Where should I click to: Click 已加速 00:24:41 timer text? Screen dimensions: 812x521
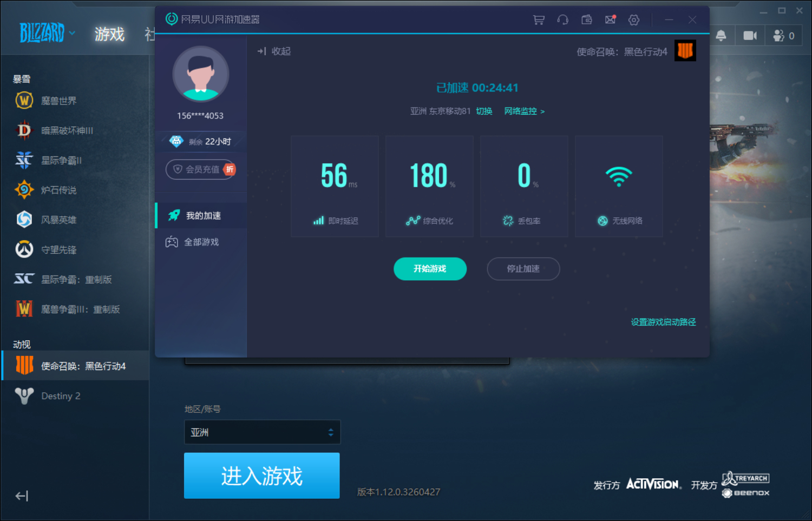tap(477, 88)
